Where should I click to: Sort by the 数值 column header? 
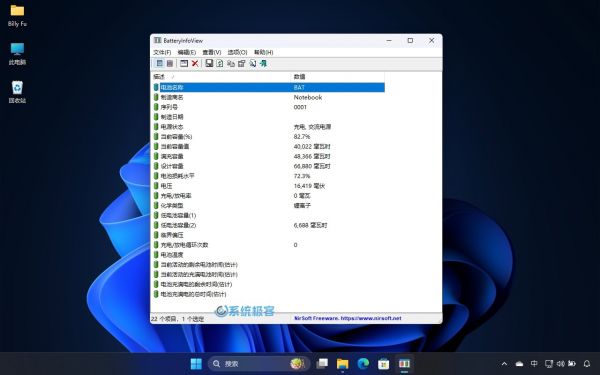(338, 77)
